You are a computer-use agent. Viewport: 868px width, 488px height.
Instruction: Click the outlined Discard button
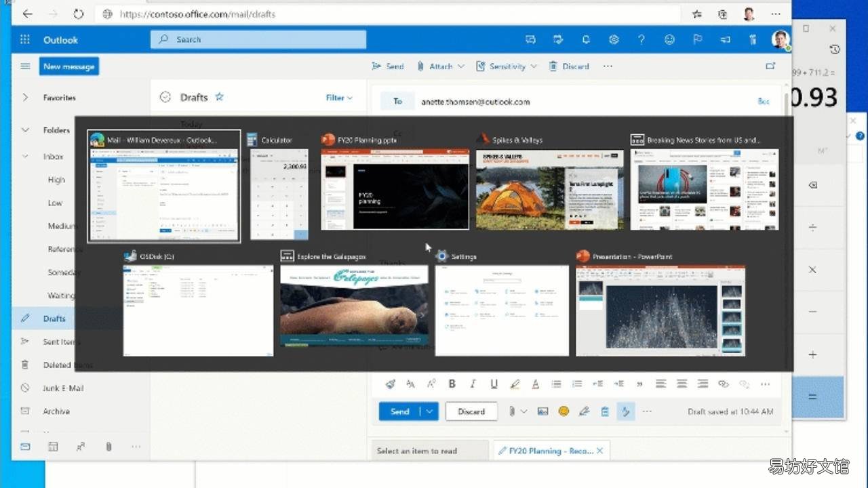471,411
